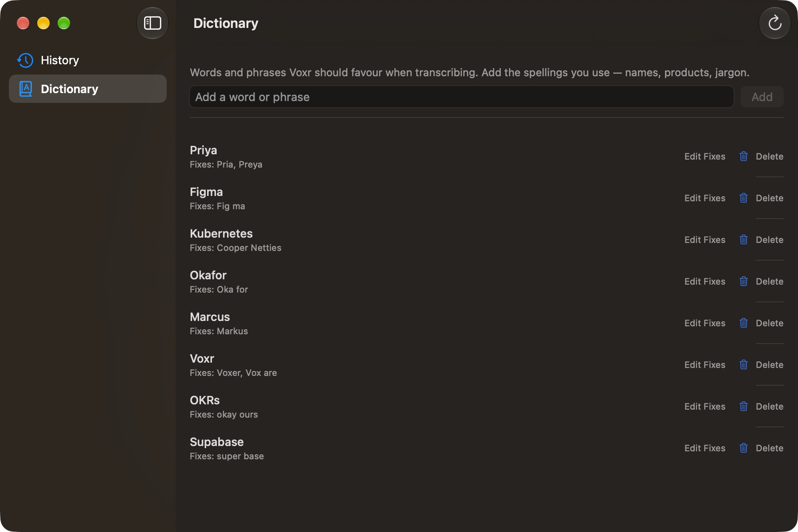Click the trash icon in Marcus row

point(744,323)
